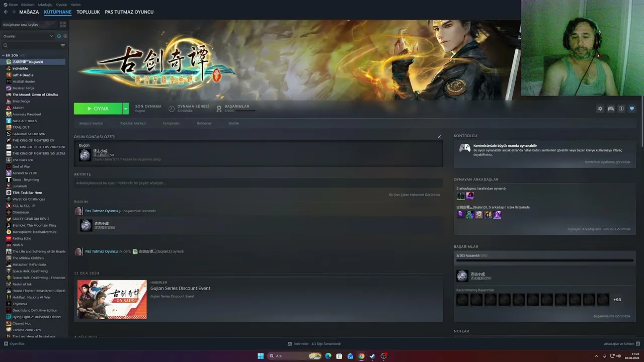
Task: Open Google Chrome from taskbar
Action: (x=361, y=356)
